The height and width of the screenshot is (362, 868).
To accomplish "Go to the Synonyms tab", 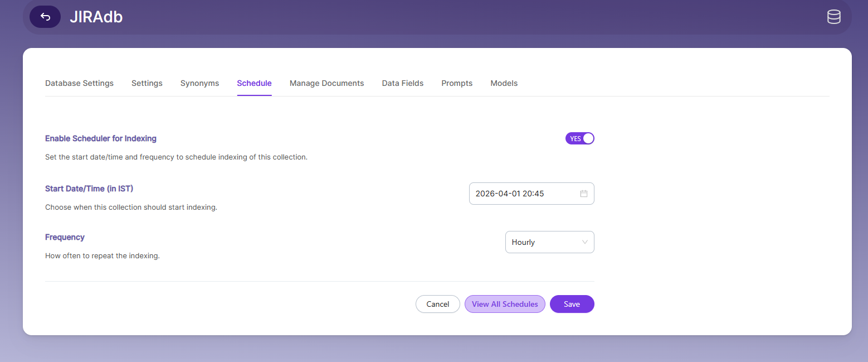I will click(199, 83).
